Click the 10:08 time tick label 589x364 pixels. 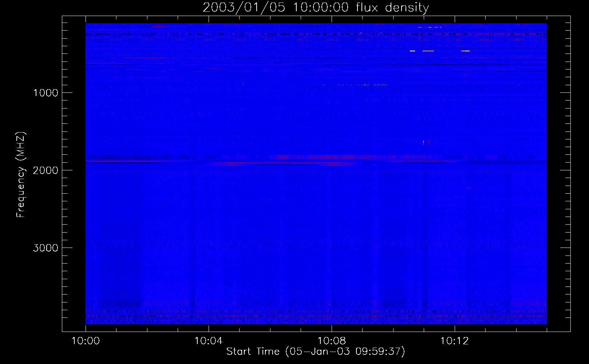coord(332,341)
